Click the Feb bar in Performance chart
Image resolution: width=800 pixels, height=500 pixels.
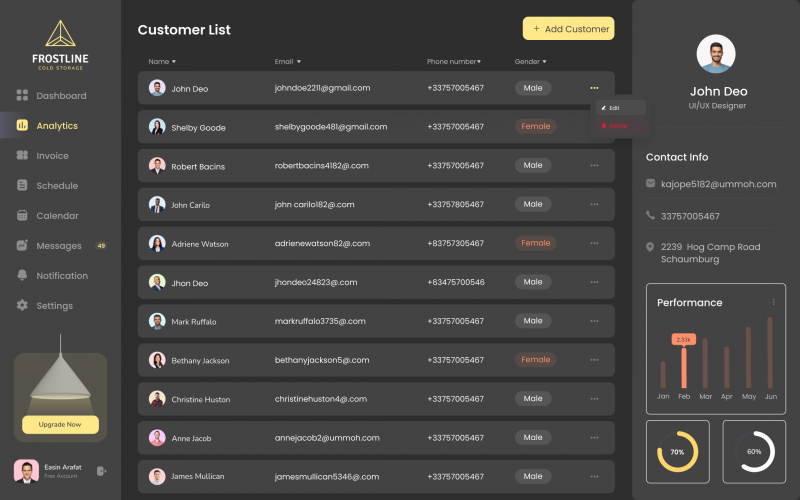[684, 367]
